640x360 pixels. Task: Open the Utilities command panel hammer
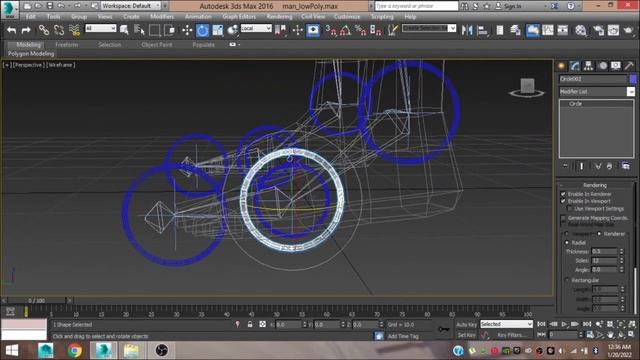(x=629, y=66)
